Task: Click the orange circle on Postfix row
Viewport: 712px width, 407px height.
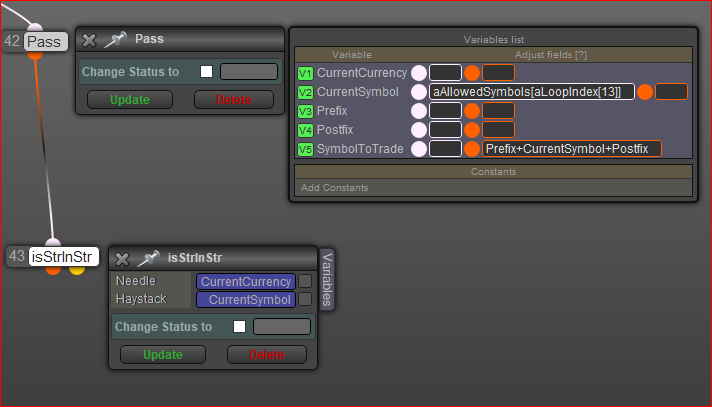Action: tap(472, 130)
